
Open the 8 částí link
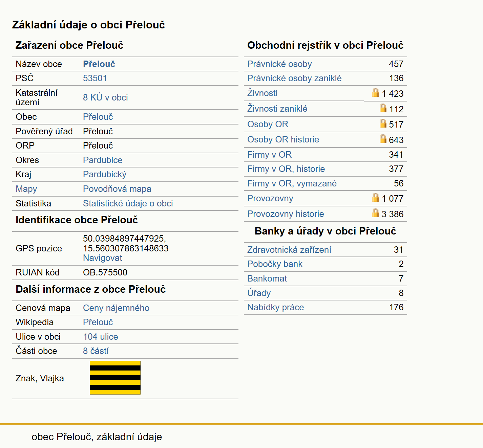(96, 351)
